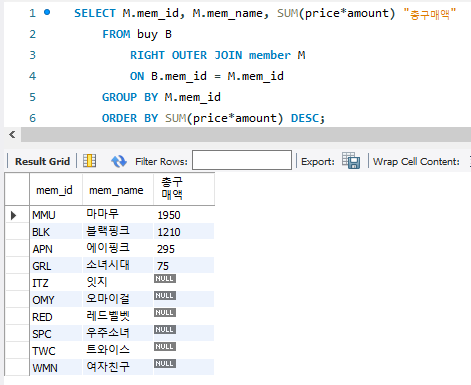471x385 pixels.
Task: Select the NULL cell in ITZ row
Action: [184, 282]
